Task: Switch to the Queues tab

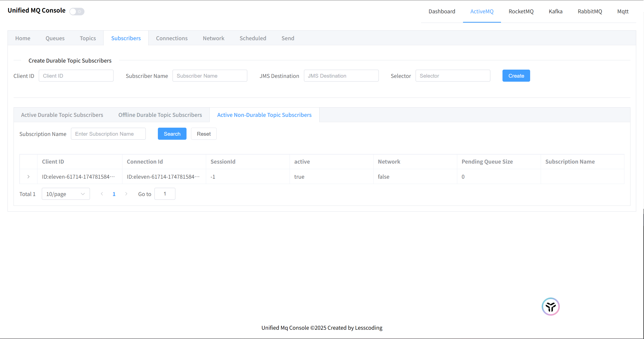Action: 55,38
